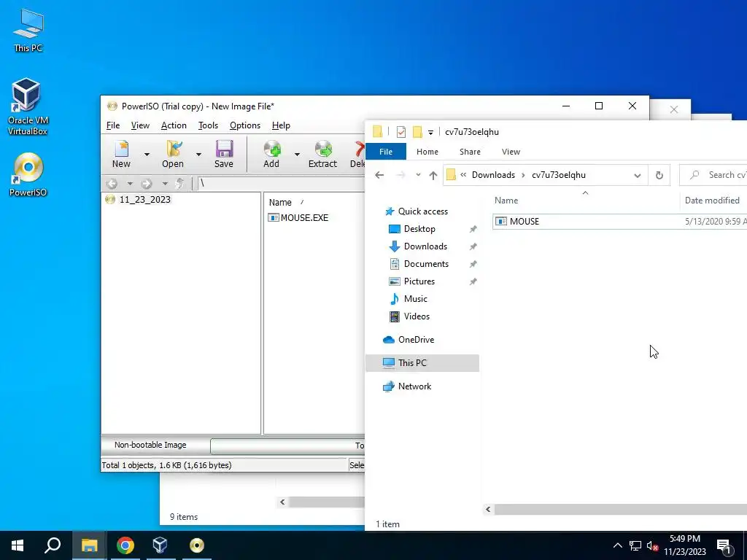Click the New toolbar icon in PowerISO

(x=122, y=154)
